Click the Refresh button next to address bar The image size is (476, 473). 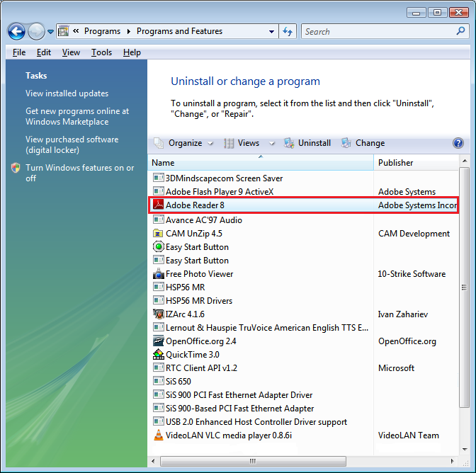[x=288, y=31]
